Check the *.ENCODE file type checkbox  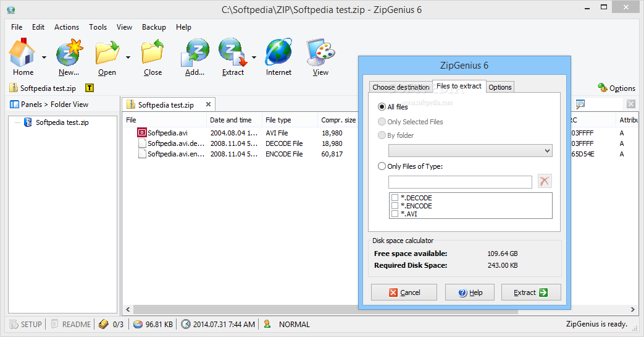(x=395, y=206)
